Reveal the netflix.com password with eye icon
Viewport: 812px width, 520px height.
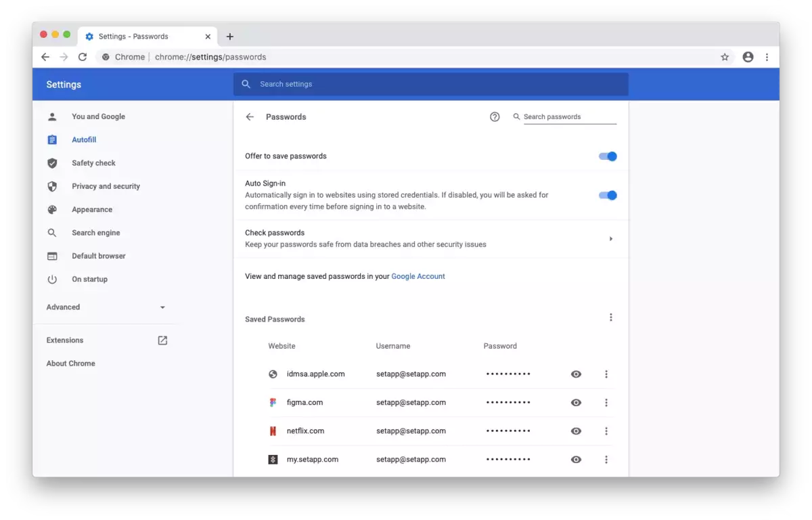pyautogui.click(x=576, y=431)
